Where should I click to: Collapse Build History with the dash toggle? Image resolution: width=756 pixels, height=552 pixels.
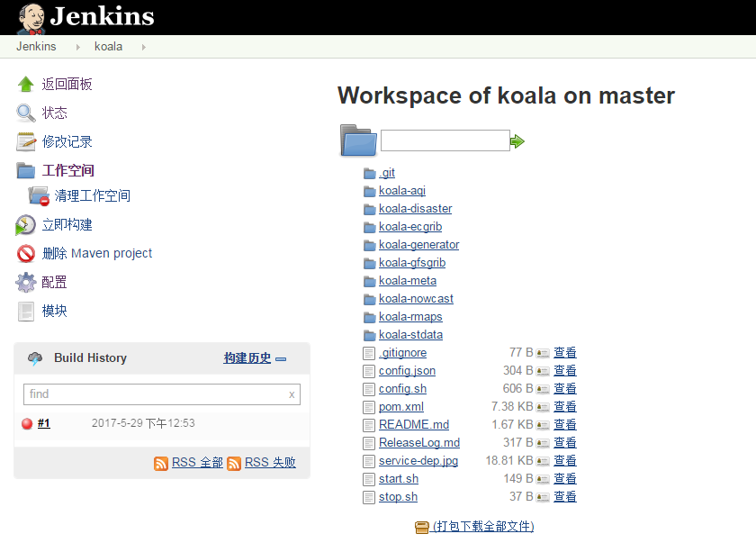click(x=281, y=359)
